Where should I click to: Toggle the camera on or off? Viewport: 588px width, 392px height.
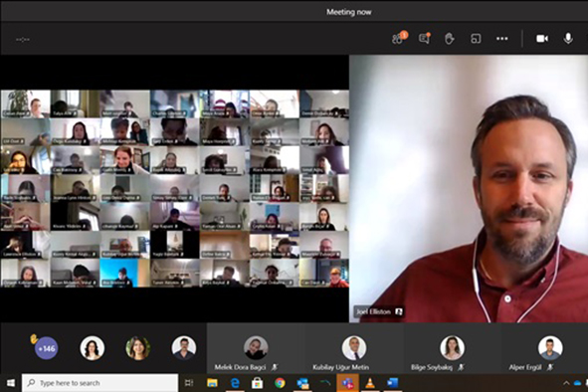[x=542, y=38]
